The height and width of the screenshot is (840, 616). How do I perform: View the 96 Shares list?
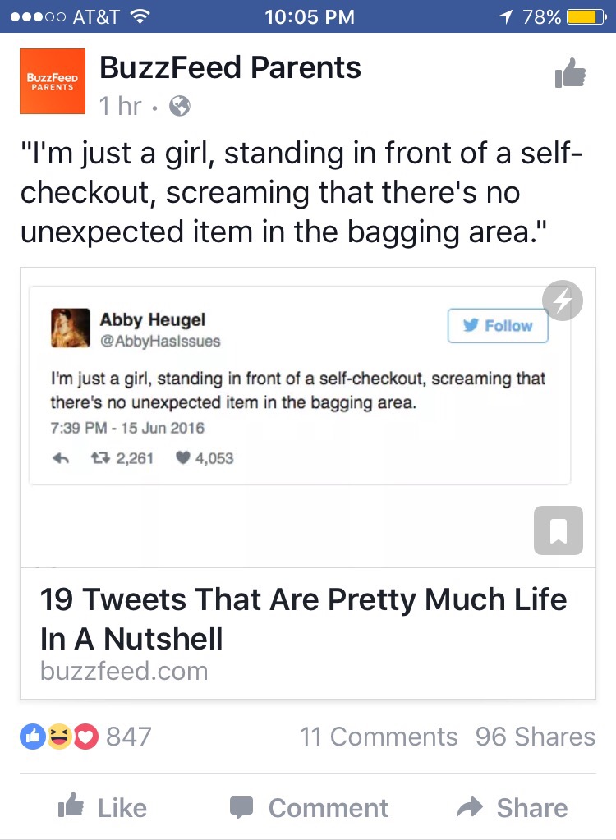click(535, 736)
